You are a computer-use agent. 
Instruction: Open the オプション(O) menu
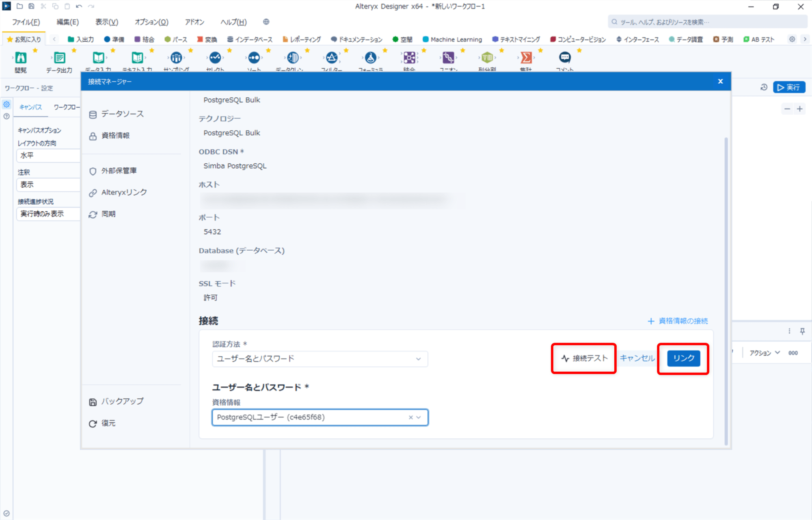[x=151, y=22]
